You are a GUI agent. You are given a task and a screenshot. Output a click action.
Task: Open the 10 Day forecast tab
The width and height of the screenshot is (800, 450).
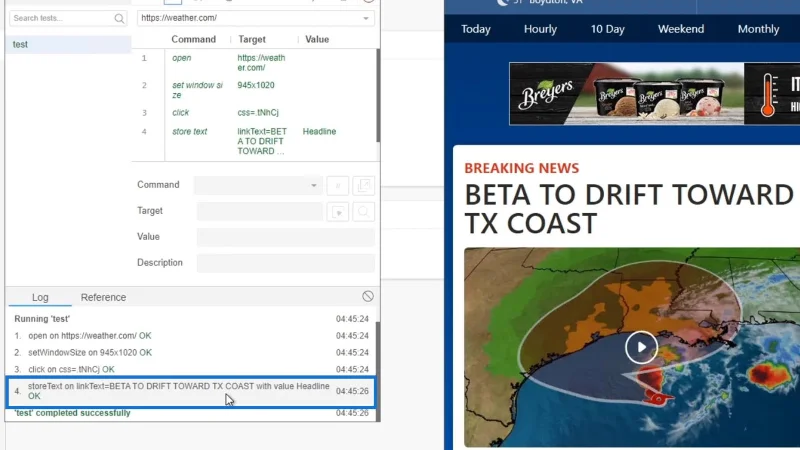click(x=608, y=29)
